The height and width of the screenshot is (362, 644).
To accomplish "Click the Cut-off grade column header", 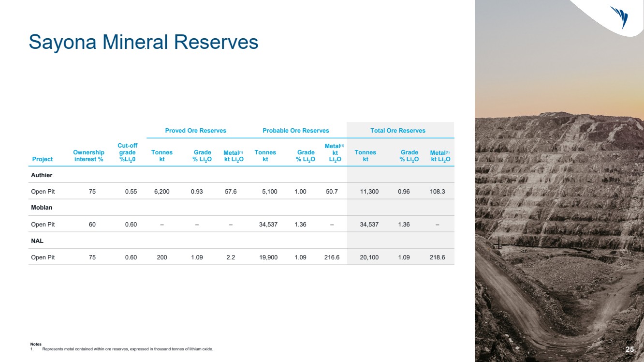I will pyautogui.click(x=127, y=152).
